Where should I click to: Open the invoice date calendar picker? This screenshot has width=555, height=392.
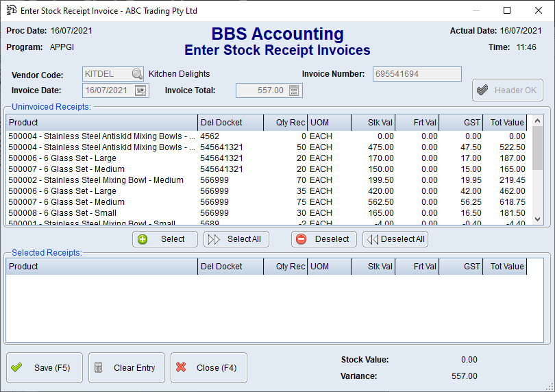coord(141,90)
